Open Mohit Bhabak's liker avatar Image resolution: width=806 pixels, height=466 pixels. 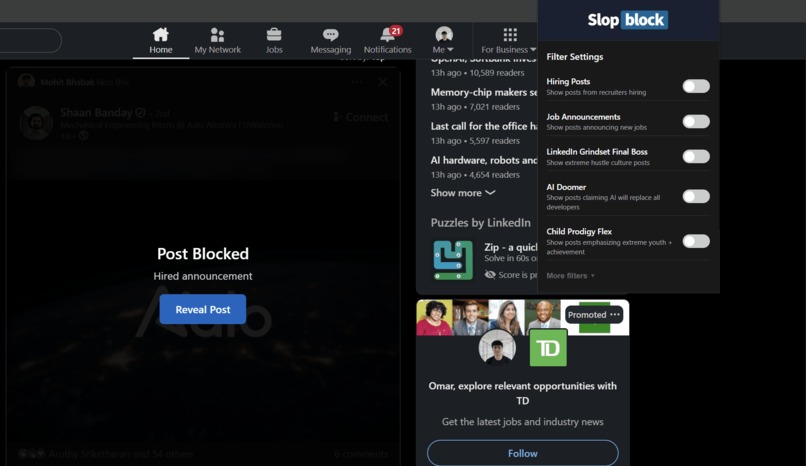coord(26,82)
